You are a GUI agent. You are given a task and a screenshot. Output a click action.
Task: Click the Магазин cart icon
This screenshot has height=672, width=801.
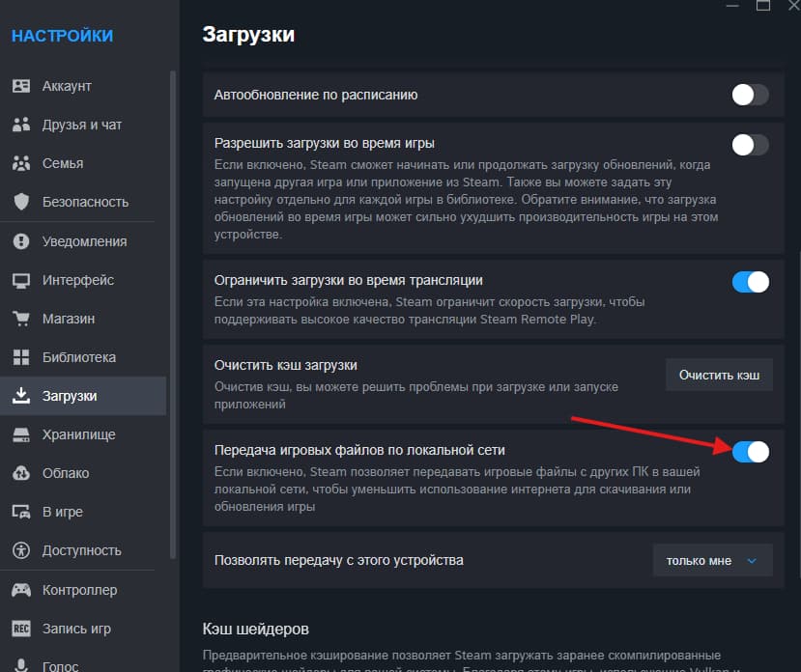click(21, 319)
